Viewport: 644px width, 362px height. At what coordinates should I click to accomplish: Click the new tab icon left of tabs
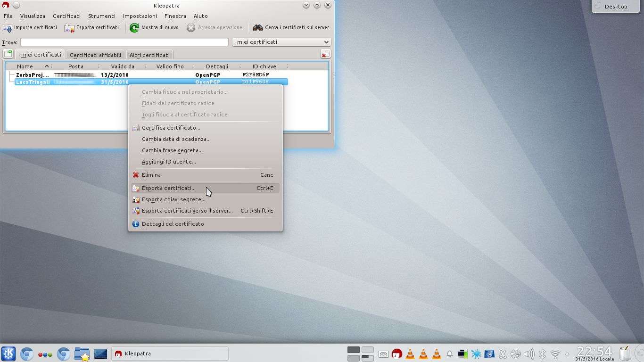click(x=8, y=54)
